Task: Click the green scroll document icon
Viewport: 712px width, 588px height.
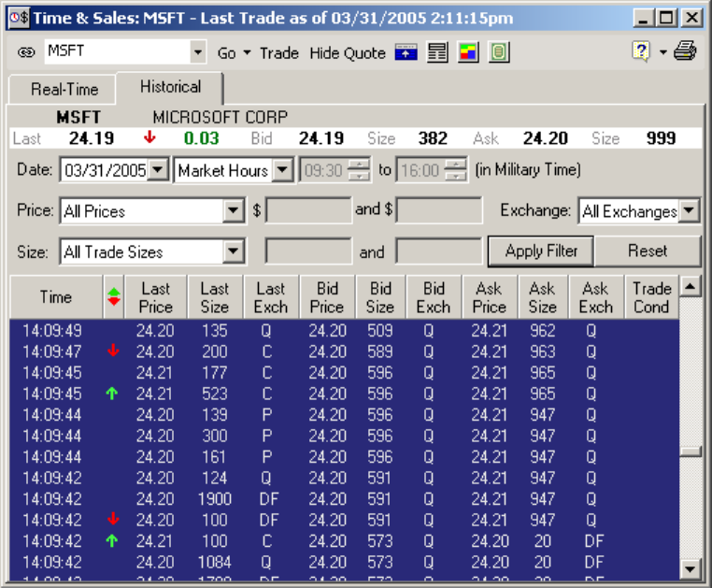Action: pos(499,52)
